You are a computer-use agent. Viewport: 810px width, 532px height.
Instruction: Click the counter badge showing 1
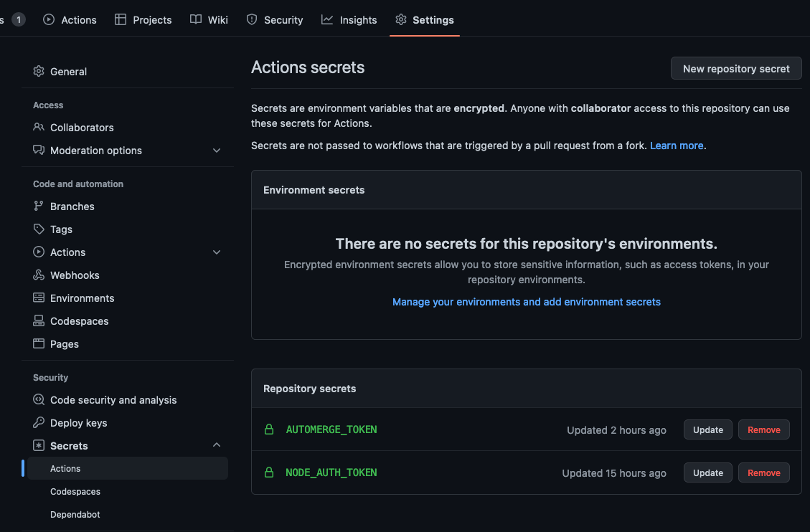19,19
